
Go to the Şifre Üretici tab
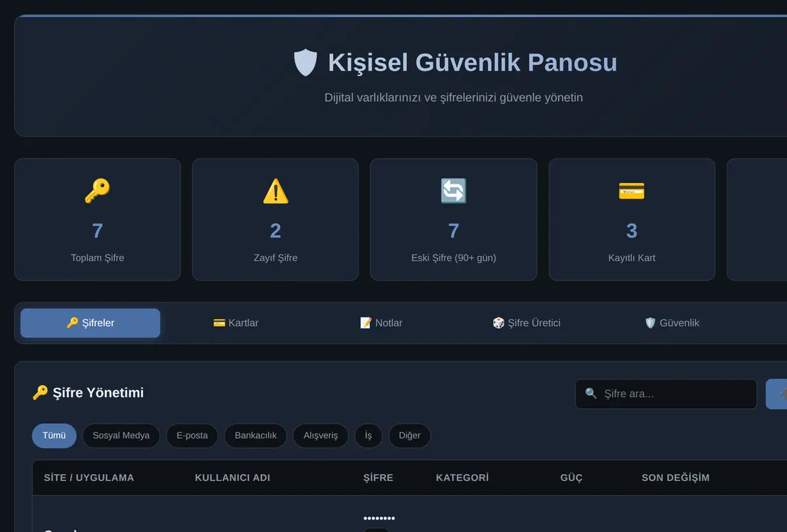[x=527, y=323]
